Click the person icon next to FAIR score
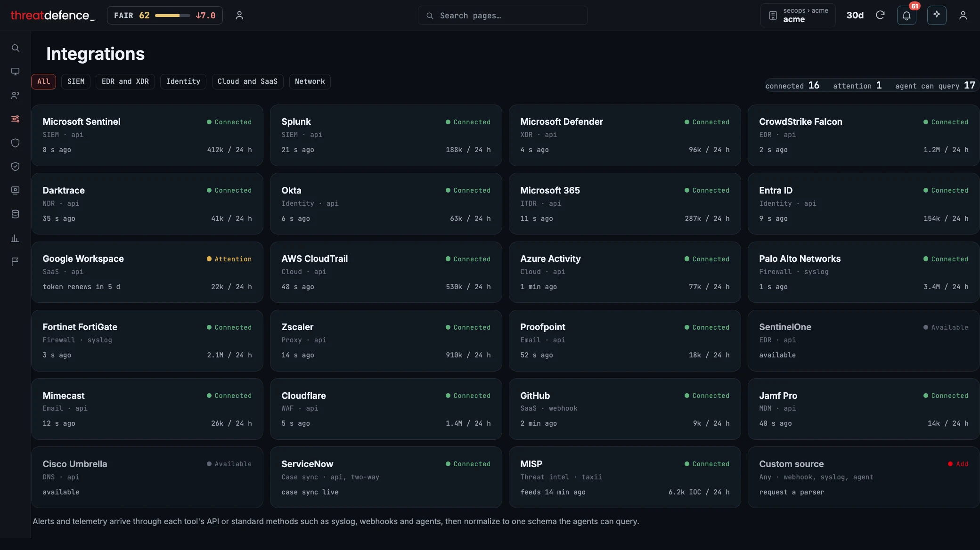Image resolution: width=980 pixels, height=550 pixels. 239,16
